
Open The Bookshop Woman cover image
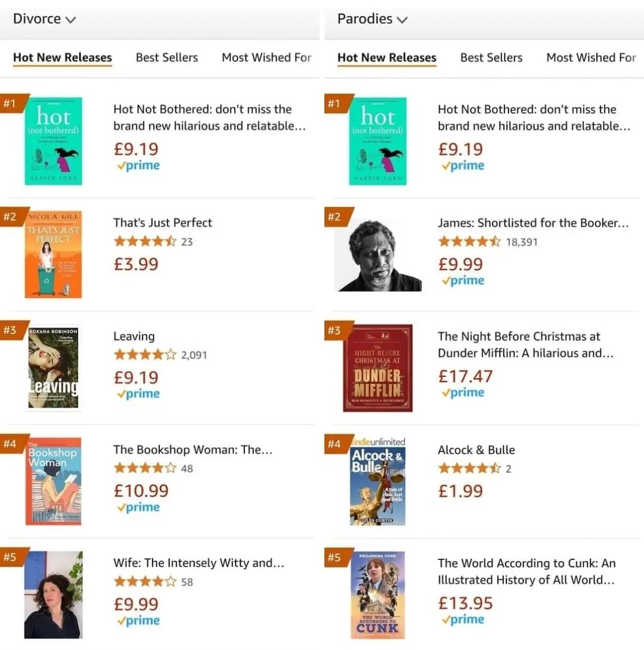53,481
